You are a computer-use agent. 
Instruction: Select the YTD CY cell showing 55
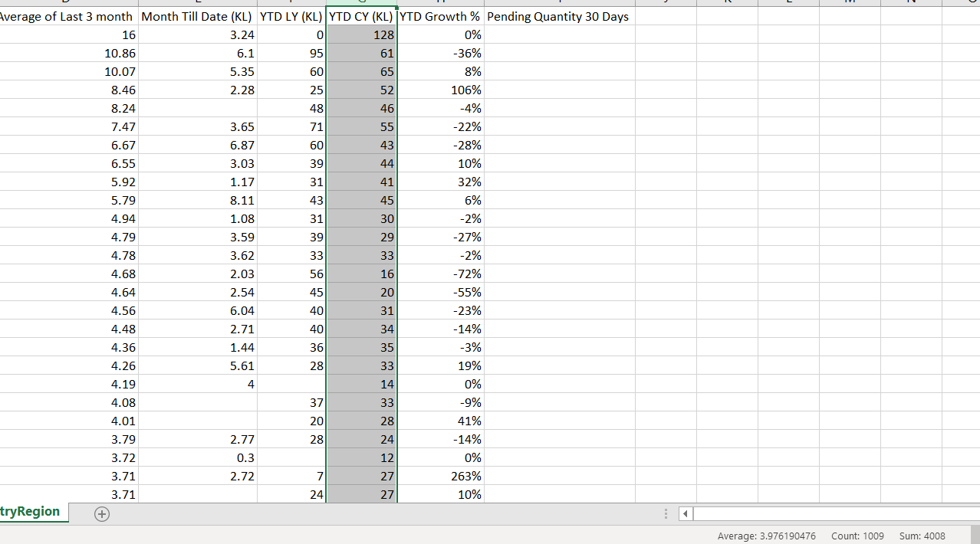361,126
